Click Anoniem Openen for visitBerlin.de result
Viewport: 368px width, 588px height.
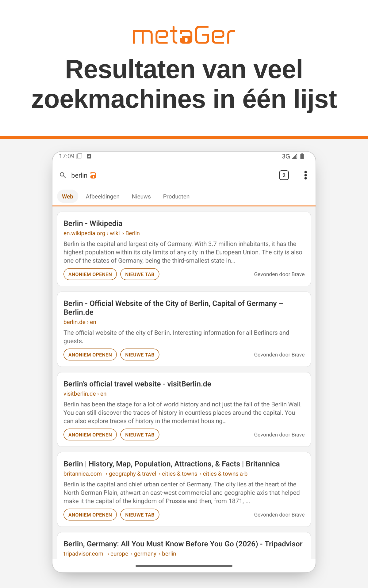pyautogui.click(x=90, y=435)
